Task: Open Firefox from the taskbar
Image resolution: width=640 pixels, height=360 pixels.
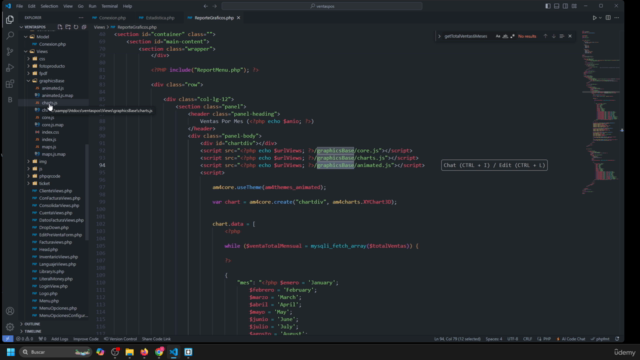Action: 144,352
